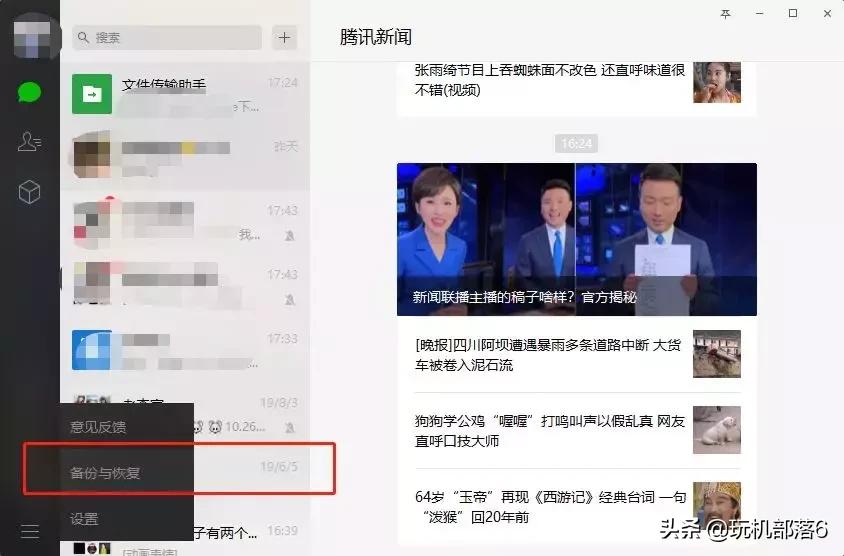Click the mudslide article thumbnail
This screenshot has height=556, width=844.
[x=716, y=354]
